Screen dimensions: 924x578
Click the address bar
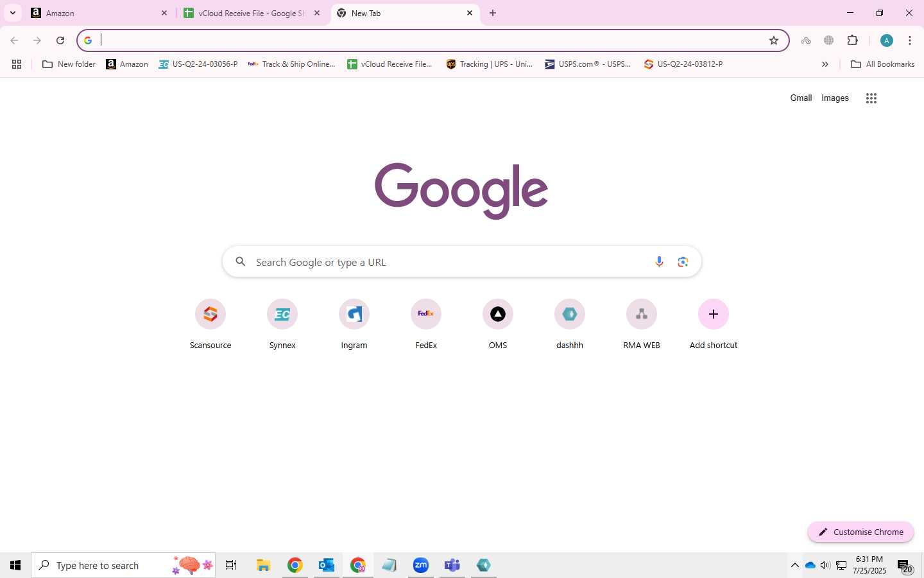(433, 40)
